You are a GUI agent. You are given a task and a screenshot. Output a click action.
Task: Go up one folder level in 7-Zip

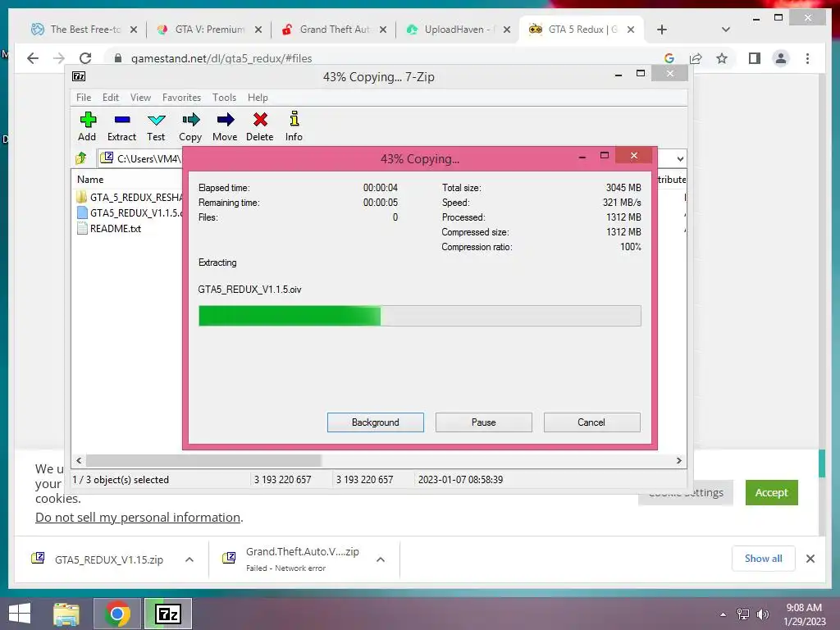click(81, 158)
